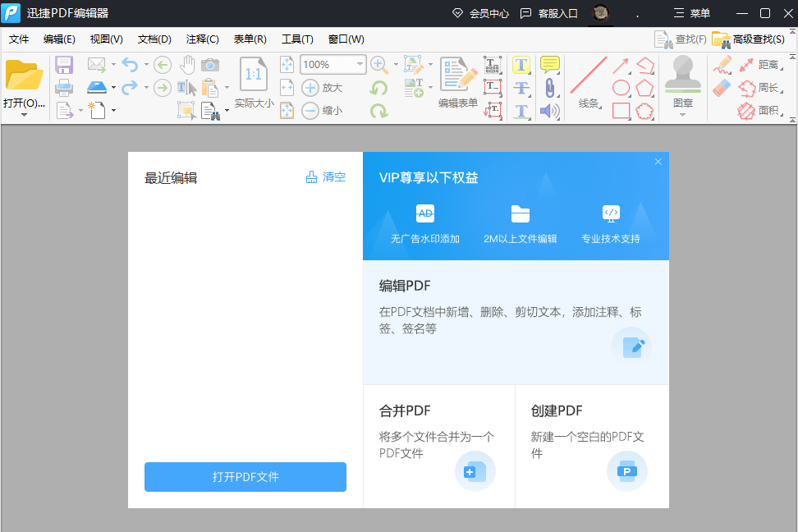Click the Email envelope icon

pos(96,65)
